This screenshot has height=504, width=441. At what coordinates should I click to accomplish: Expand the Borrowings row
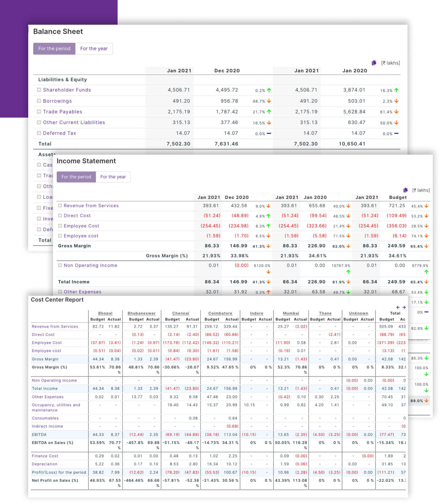(39, 101)
